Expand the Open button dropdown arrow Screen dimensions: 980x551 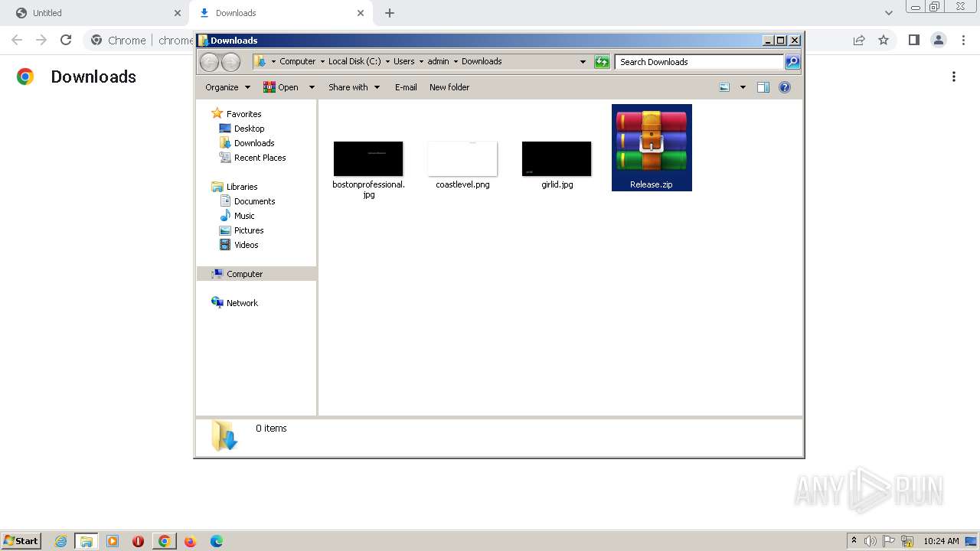point(312,87)
